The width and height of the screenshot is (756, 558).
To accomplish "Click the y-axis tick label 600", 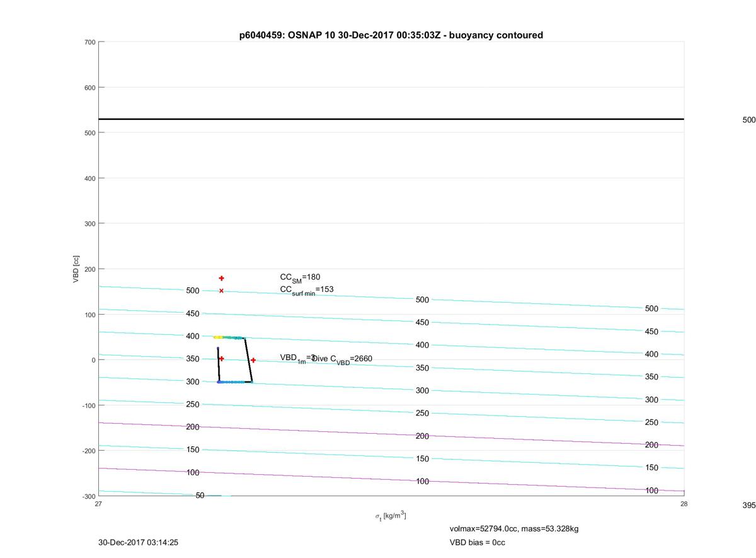I will [x=89, y=88].
